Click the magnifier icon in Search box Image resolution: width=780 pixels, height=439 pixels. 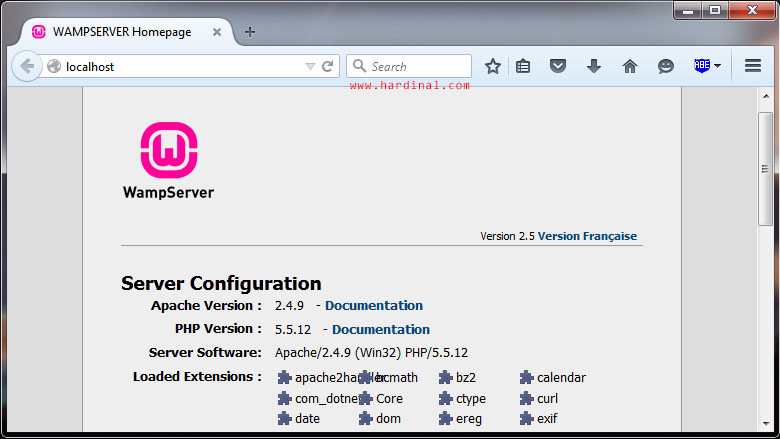pos(359,66)
